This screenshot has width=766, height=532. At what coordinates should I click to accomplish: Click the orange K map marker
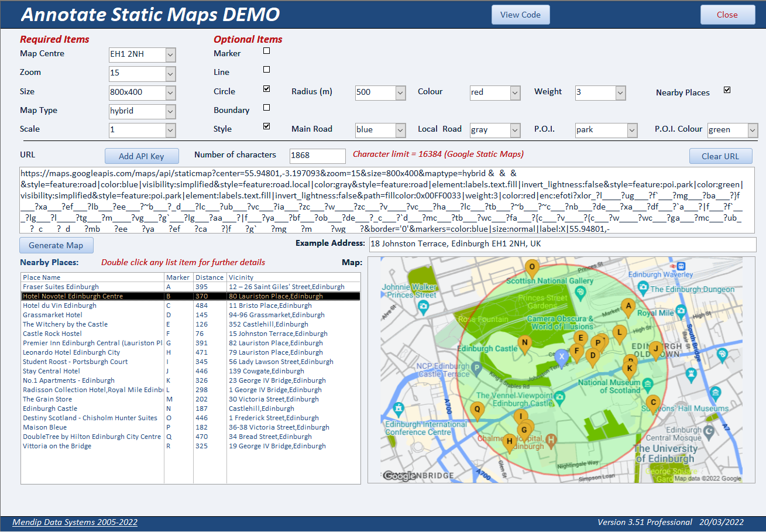630,370
